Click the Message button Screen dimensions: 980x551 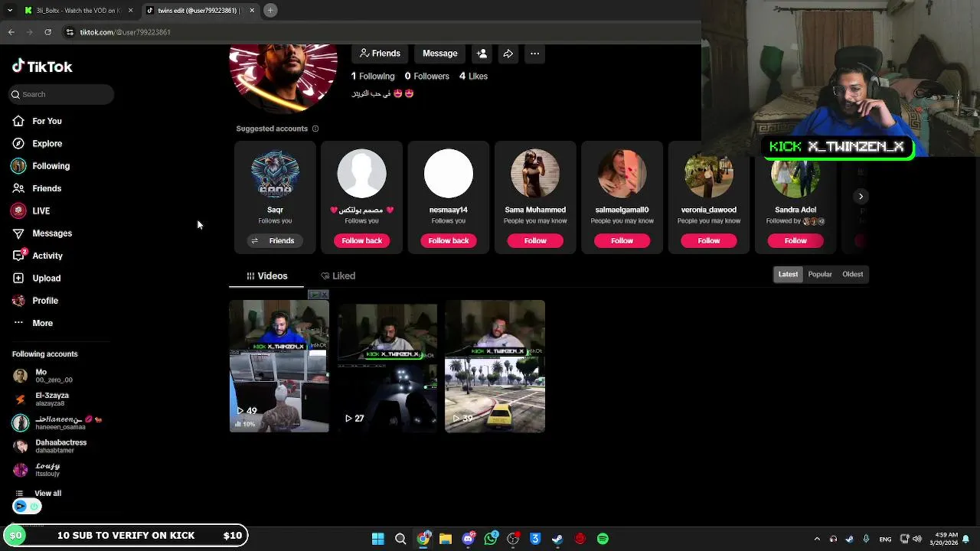tap(439, 54)
